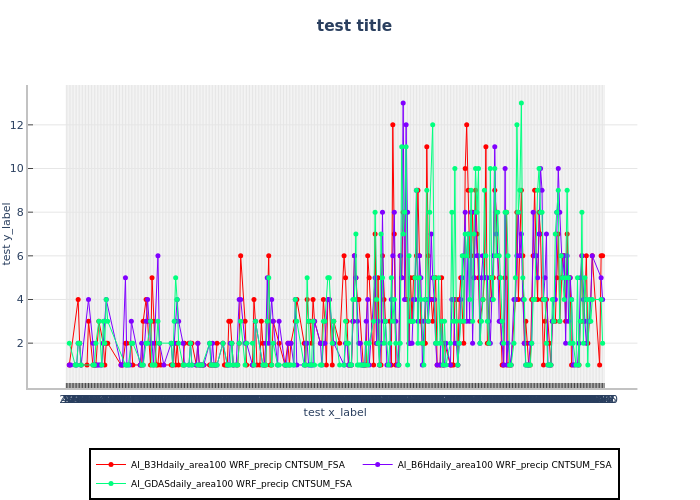Click the red AI_B3Hdaily legend line marker

111,465
